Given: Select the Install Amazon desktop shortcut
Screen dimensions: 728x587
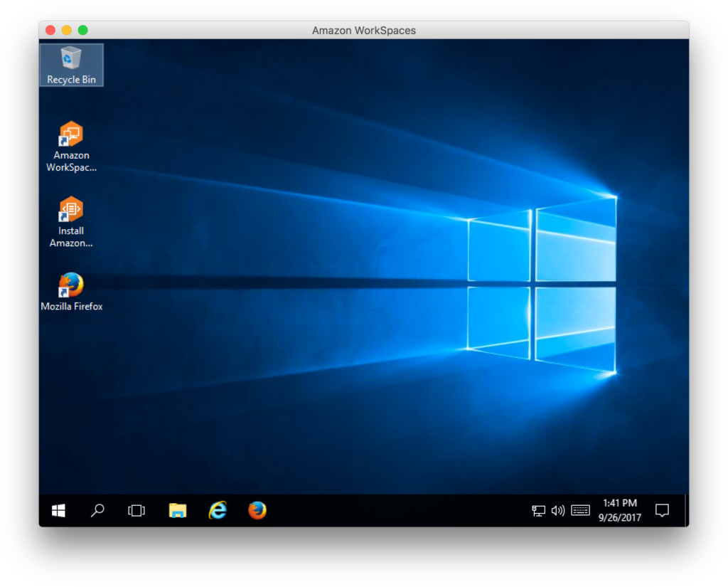Looking at the screenshot, I should 71,222.
